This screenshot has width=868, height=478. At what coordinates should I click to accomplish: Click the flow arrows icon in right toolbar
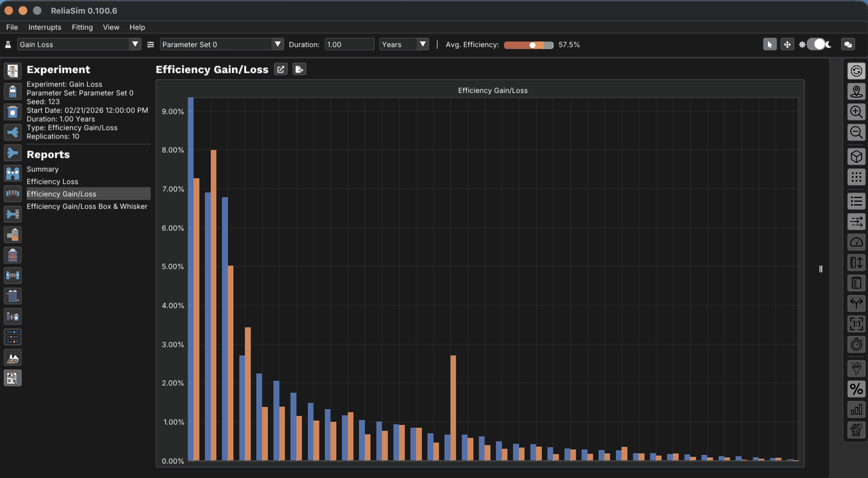point(856,221)
